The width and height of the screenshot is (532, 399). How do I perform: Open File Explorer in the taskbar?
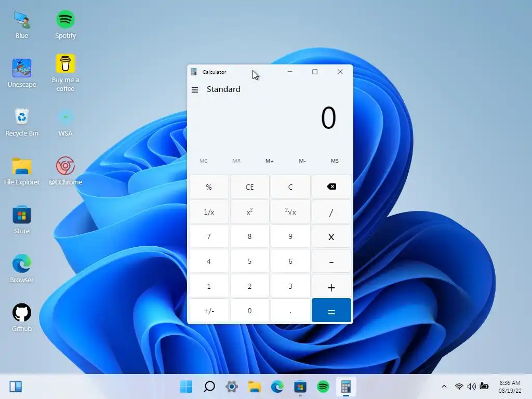tap(255, 387)
